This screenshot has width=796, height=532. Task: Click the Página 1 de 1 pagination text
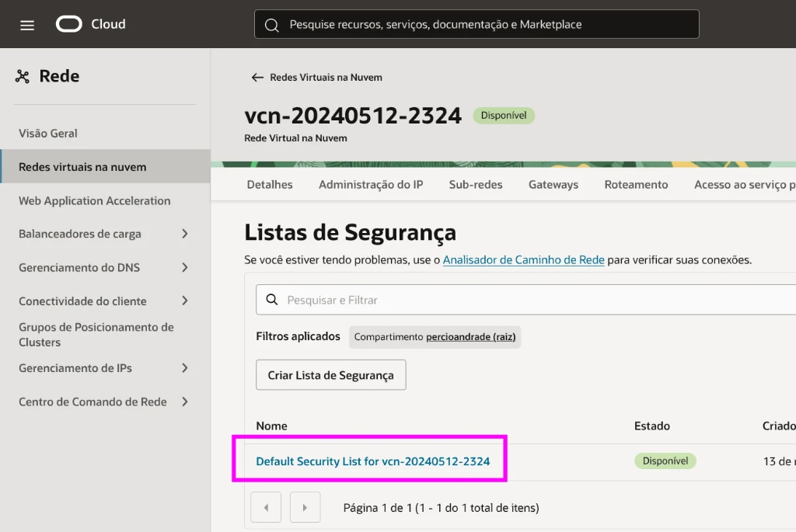pyautogui.click(x=442, y=508)
